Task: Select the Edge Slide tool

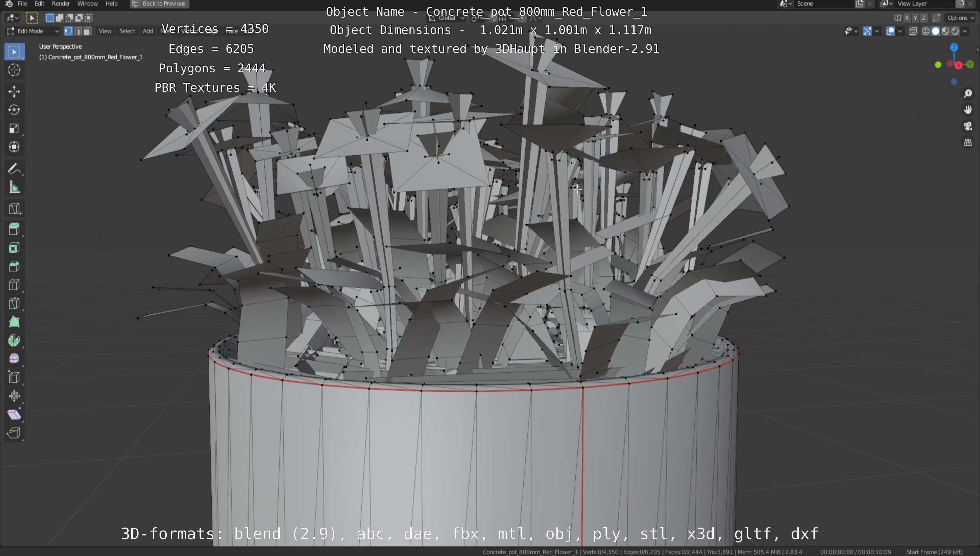Action: pyautogui.click(x=15, y=377)
